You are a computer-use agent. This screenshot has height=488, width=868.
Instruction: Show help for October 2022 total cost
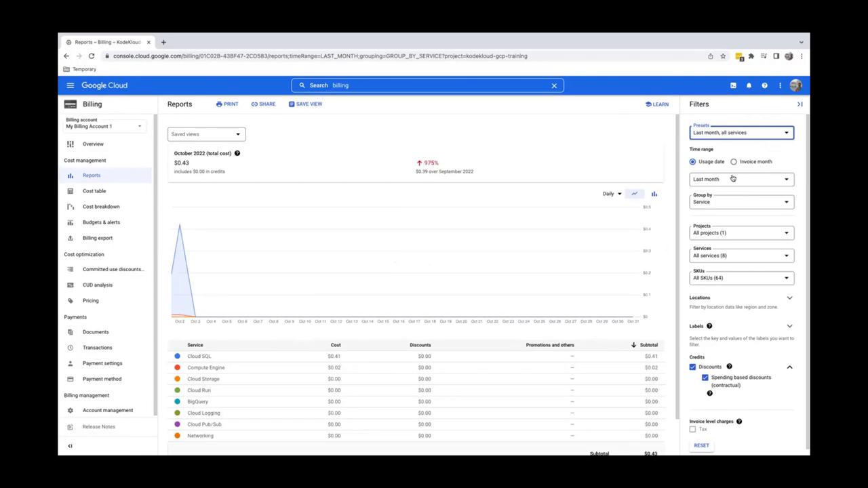(x=237, y=153)
